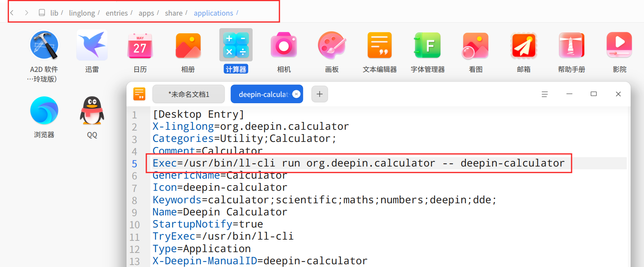This screenshot has height=267, width=644.
Task: Open the 相册 album app icon
Action: (x=188, y=46)
